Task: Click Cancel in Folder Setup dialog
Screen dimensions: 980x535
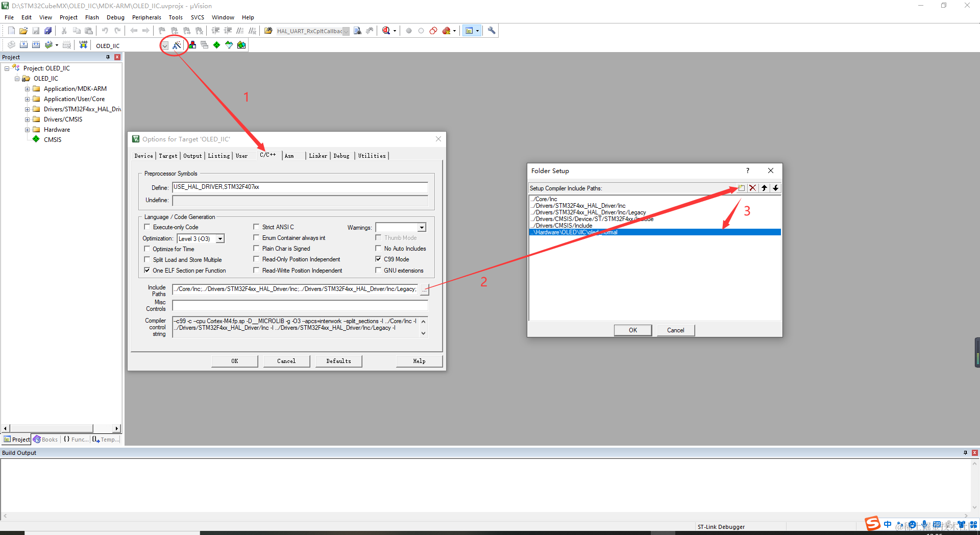Action: pos(675,330)
